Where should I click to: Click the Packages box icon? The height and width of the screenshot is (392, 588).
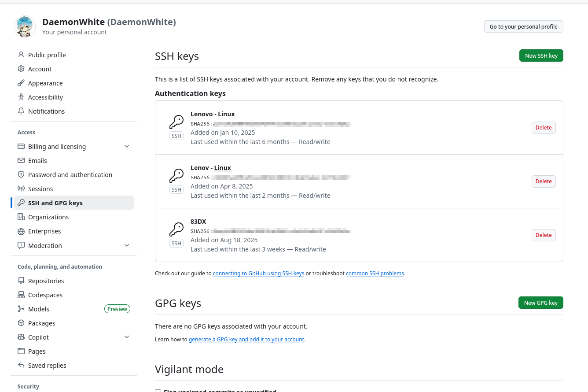pyautogui.click(x=21, y=323)
